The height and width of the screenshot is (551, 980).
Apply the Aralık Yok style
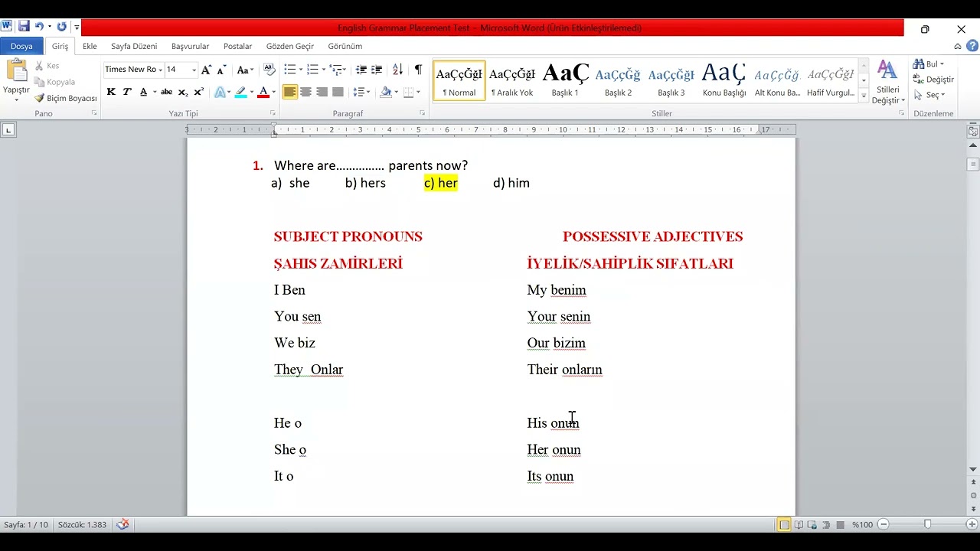coord(512,81)
